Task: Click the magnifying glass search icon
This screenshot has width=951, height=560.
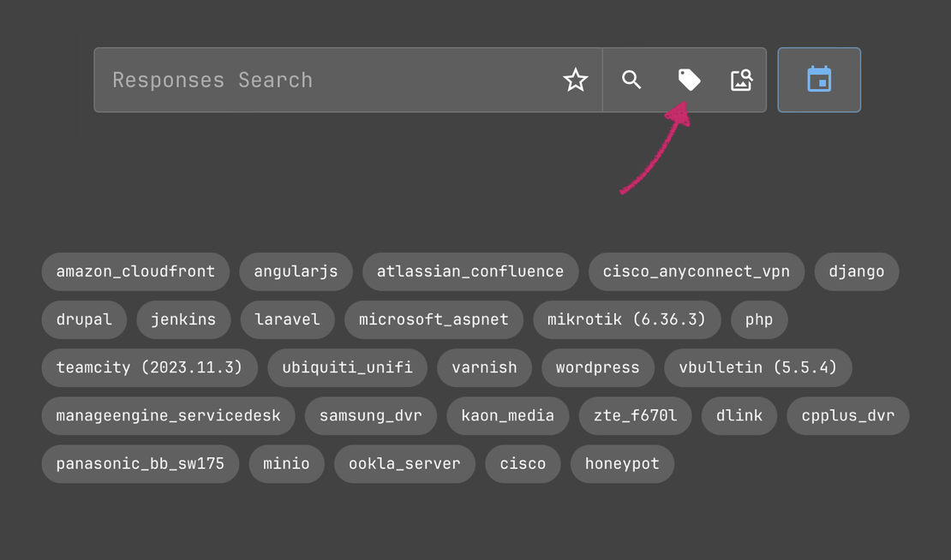Action: [631, 80]
